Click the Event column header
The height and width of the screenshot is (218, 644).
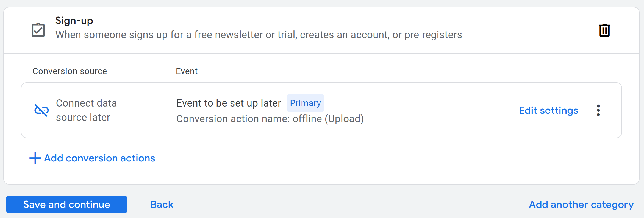click(x=187, y=71)
